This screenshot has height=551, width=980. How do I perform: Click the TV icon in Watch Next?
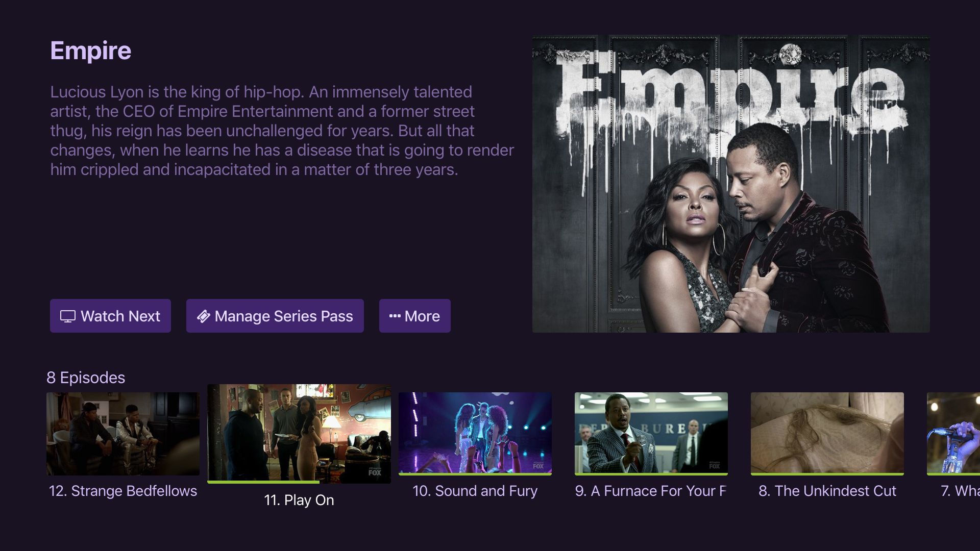tap(67, 316)
